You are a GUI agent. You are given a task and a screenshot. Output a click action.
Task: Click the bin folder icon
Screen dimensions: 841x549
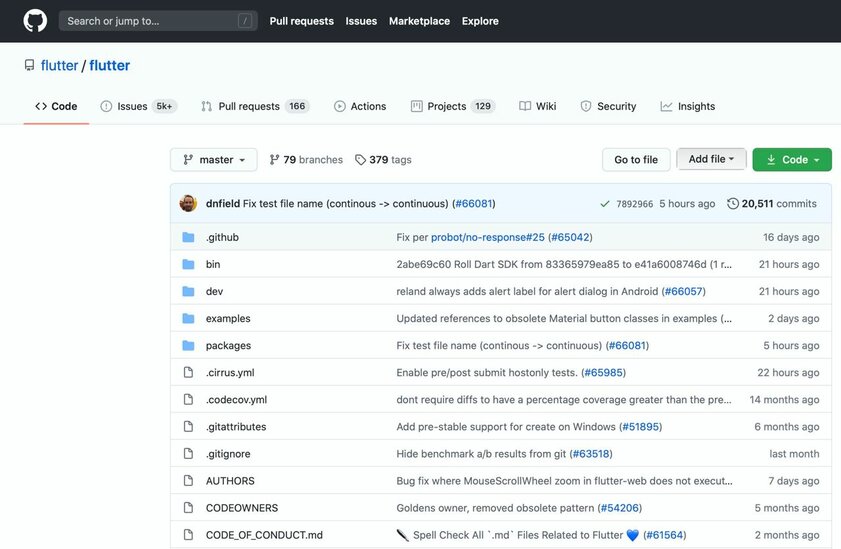click(188, 264)
